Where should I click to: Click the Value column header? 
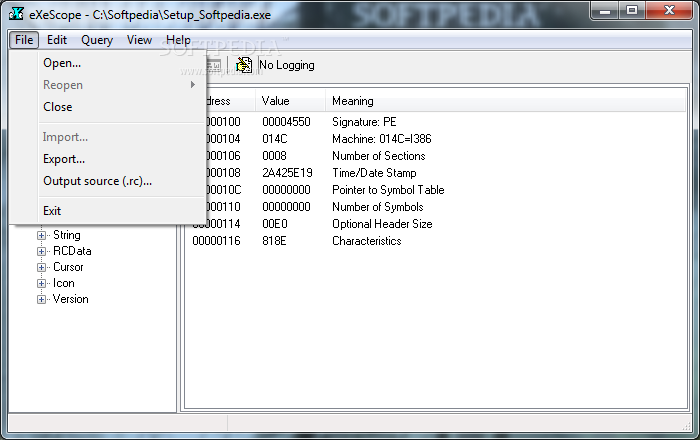[290, 101]
